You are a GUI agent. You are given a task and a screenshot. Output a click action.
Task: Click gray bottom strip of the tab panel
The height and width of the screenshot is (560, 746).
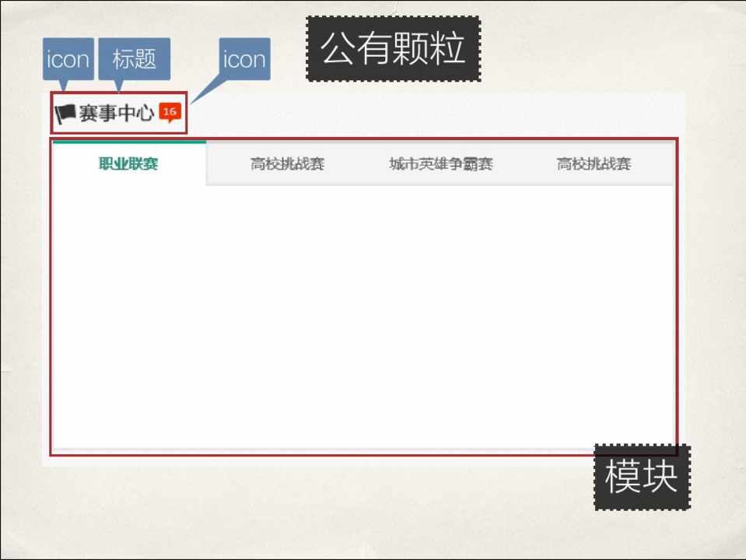pyautogui.click(x=362, y=450)
